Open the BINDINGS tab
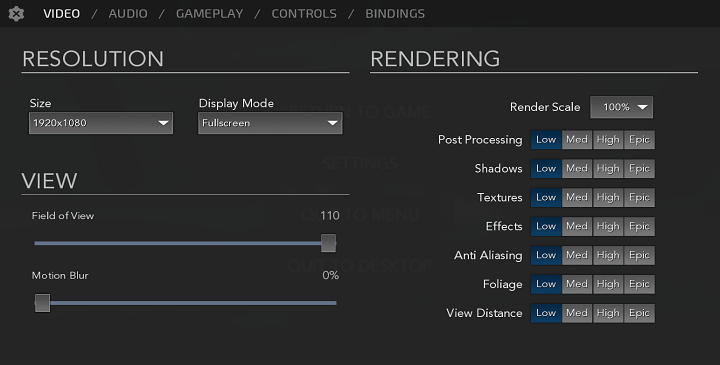Viewport: 720px width, 365px height. (x=395, y=14)
